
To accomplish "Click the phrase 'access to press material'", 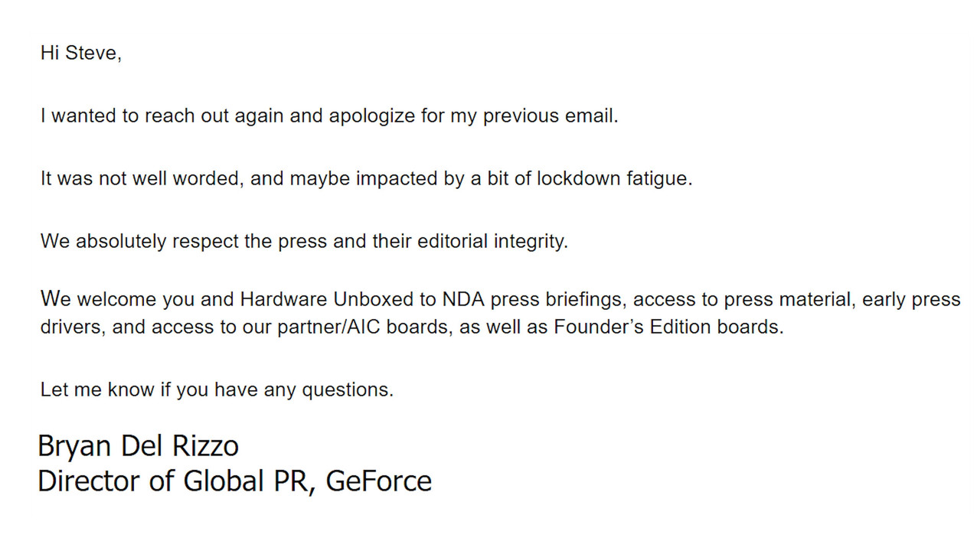I will point(742,299).
